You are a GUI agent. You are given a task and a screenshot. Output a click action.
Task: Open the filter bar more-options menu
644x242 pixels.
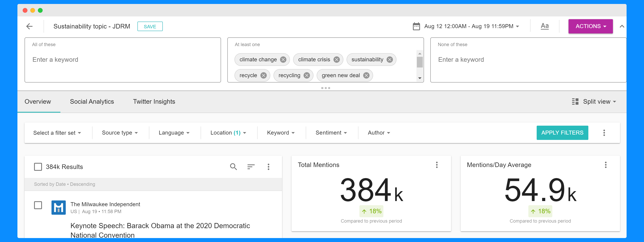click(x=604, y=133)
